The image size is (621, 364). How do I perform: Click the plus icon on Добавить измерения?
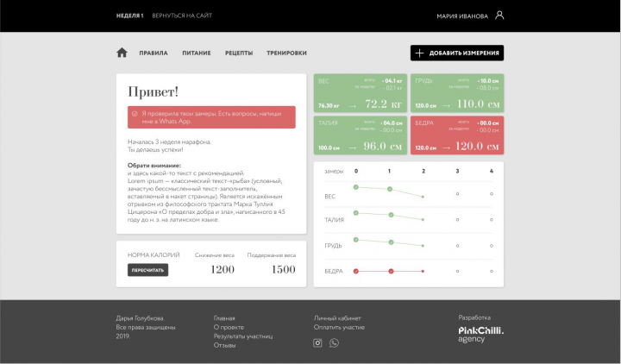tap(419, 53)
